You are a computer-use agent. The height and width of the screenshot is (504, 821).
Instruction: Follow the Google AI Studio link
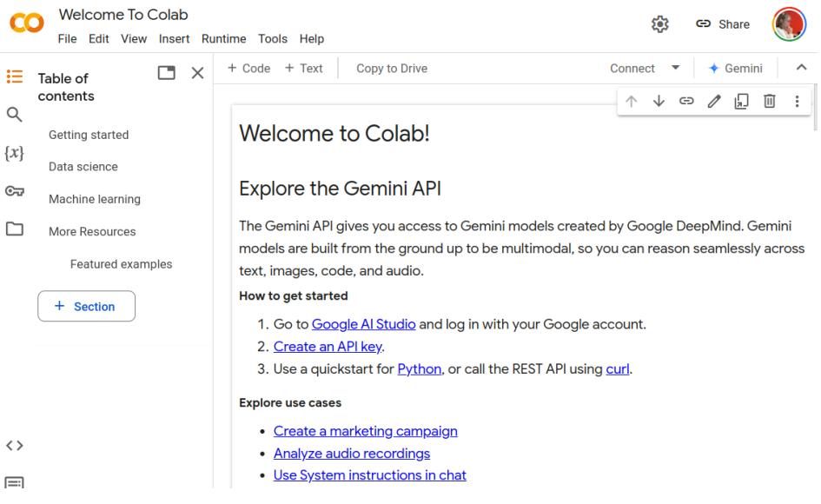pyautogui.click(x=364, y=325)
